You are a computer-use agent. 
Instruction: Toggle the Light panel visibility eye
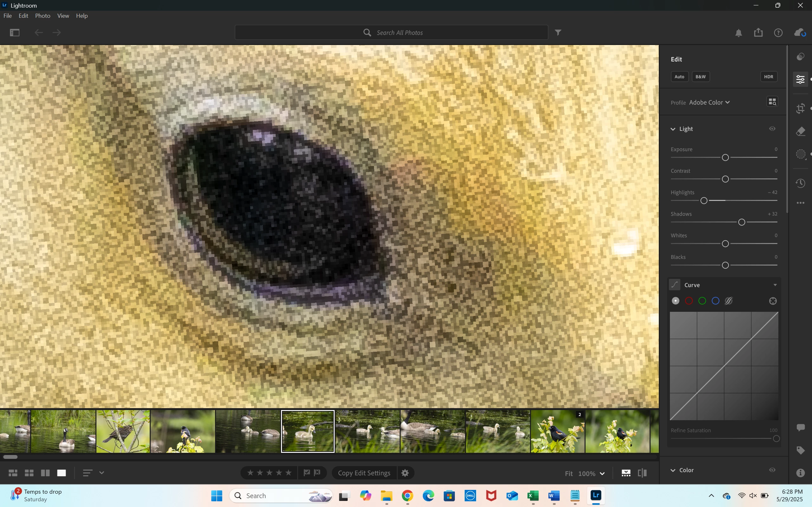[772, 129]
